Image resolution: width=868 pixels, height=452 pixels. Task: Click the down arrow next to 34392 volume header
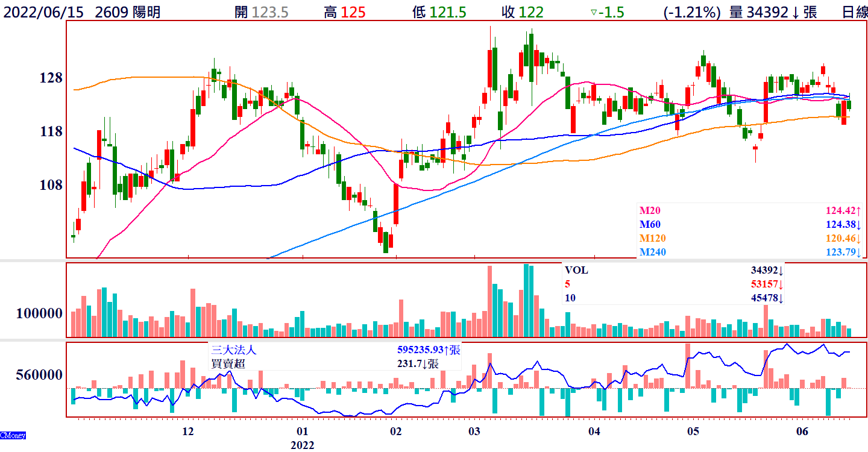[x=795, y=12]
